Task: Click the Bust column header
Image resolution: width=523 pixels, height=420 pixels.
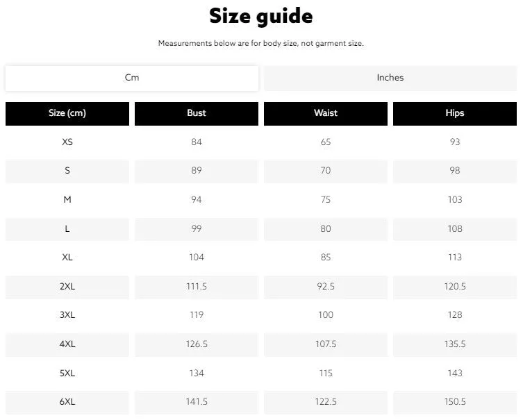Action: tap(197, 113)
